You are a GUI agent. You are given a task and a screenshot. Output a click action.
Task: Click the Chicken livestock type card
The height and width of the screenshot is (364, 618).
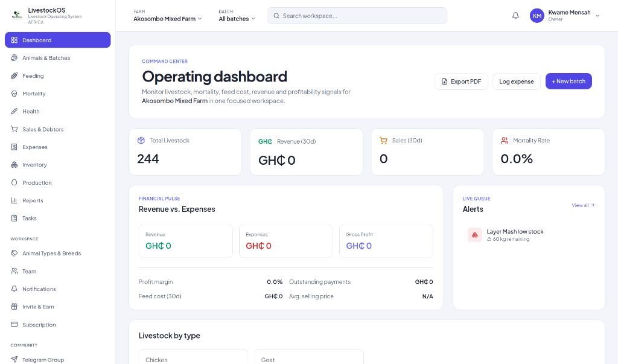point(193,357)
